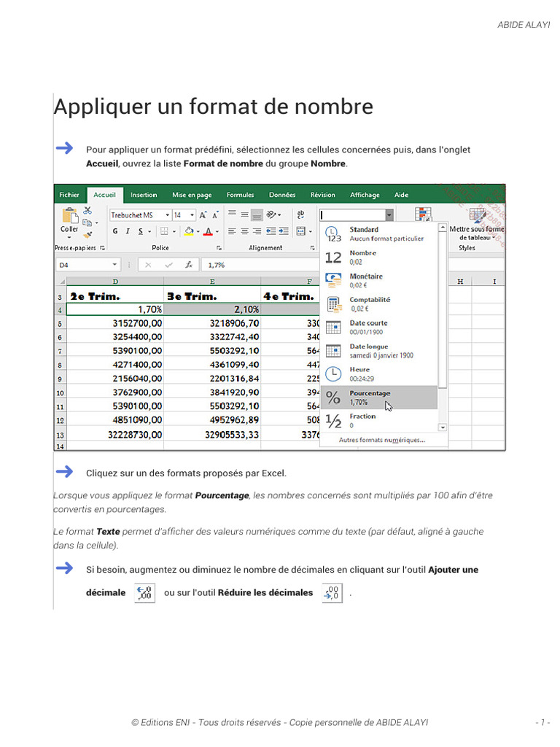Choose the Date longue format
560x747 pixels.
click(x=379, y=351)
